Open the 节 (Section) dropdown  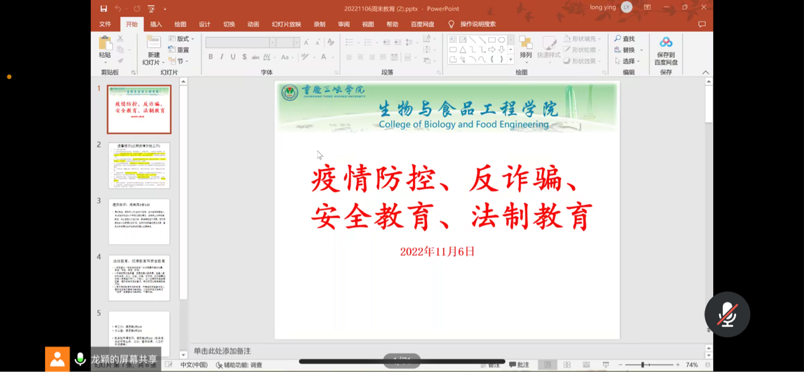coord(178,61)
